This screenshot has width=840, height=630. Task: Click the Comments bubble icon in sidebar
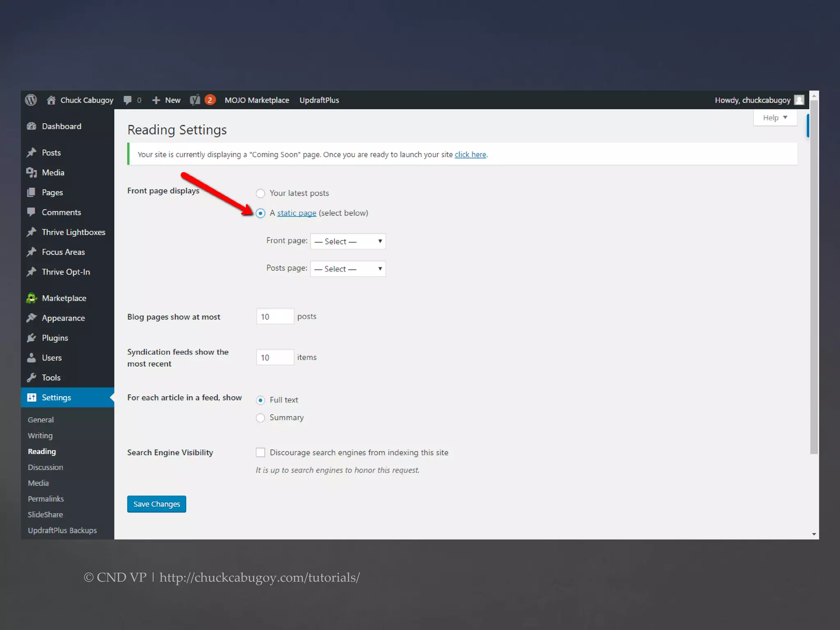(x=31, y=212)
